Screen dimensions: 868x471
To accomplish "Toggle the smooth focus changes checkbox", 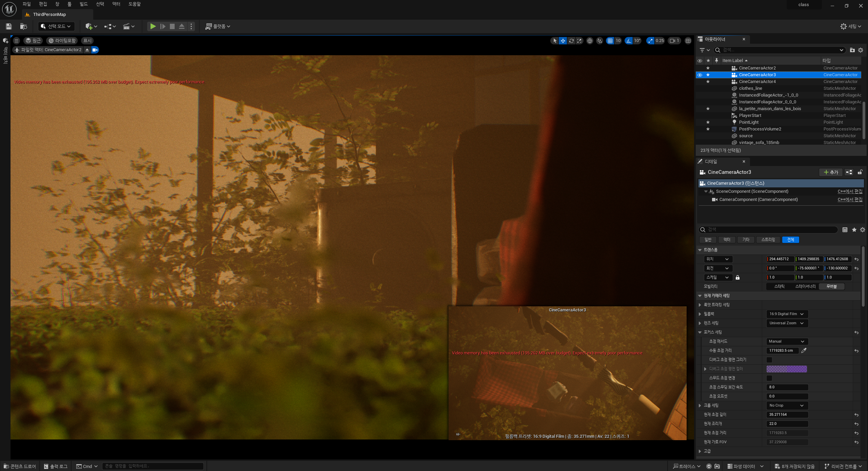I will pos(769,378).
